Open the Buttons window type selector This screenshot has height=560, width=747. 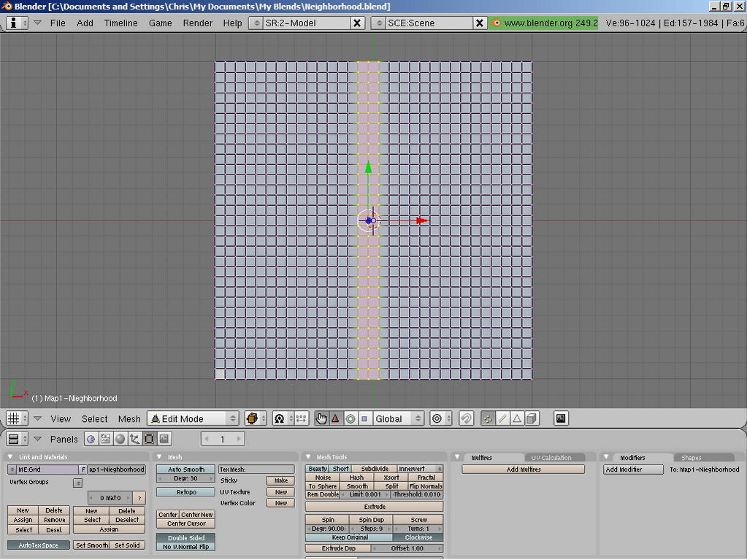click(x=17, y=439)
